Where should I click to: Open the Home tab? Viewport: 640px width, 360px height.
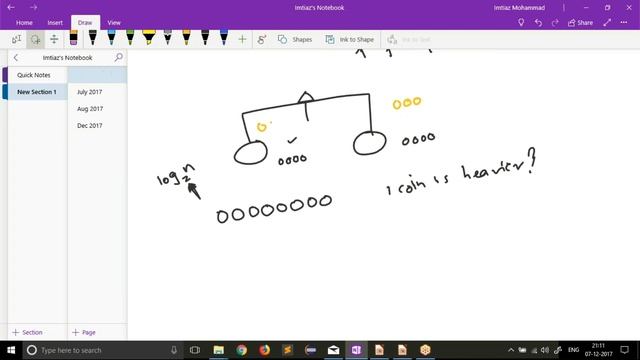click(x=24, y=23)
